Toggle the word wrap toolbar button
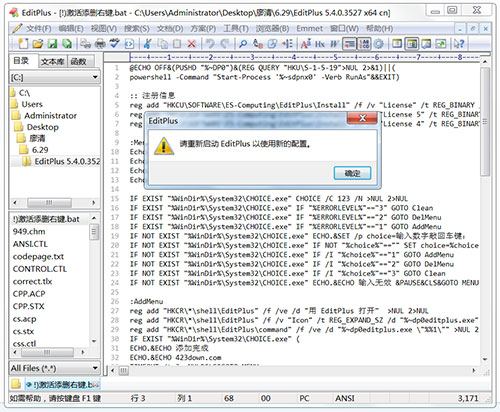This screenshot has width=500, height=412. (x=349, y=44)
